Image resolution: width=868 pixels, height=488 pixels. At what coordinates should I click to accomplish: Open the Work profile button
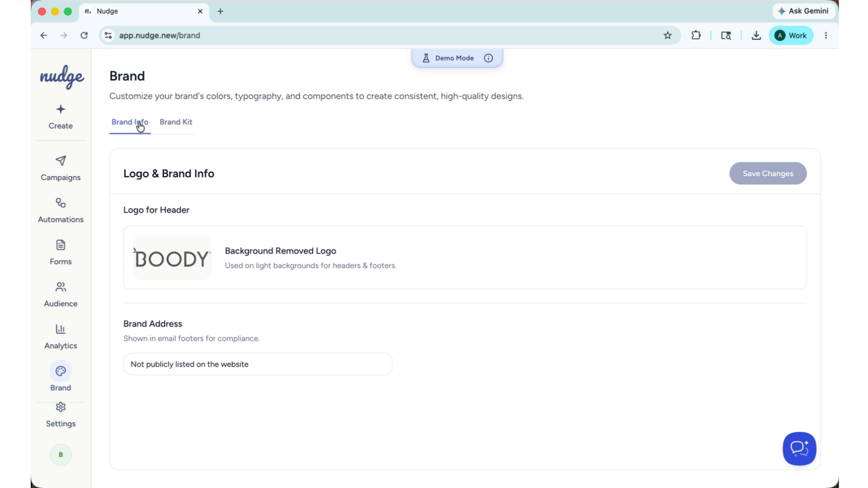pyautogui.click(x=791, y=35)
